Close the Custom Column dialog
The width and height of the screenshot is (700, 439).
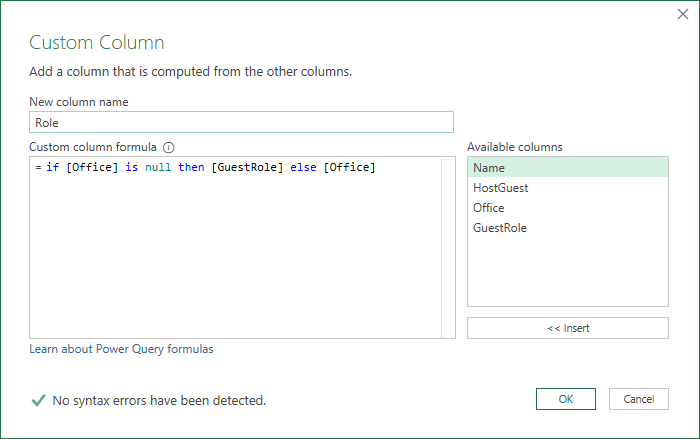click(x=683, y=14)
